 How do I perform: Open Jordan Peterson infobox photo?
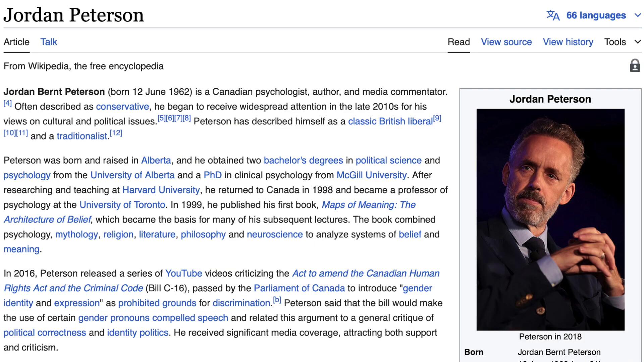click(x=550, y=219)
